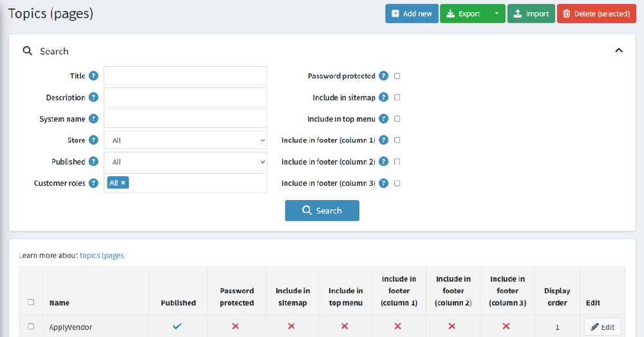Remove the All tag from Customer roles
This screenshot has width=644, height=337.
coord(123,183)
